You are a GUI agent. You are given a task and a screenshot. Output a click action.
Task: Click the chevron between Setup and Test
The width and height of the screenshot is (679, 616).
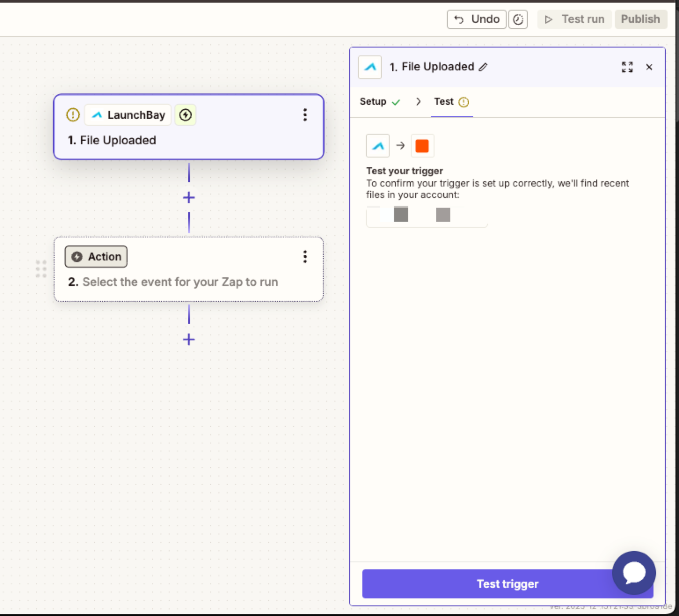418,102
